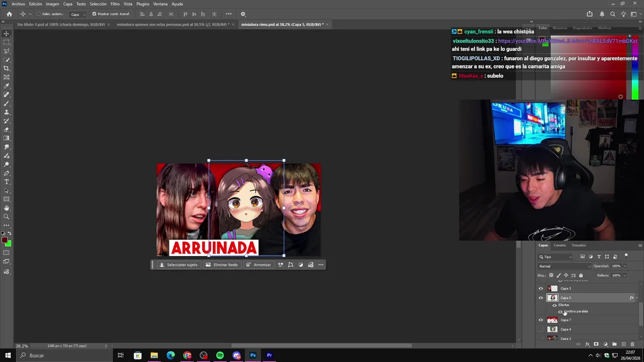
Task: Open contextual taskbar more options dots
Action: [320, 265]
